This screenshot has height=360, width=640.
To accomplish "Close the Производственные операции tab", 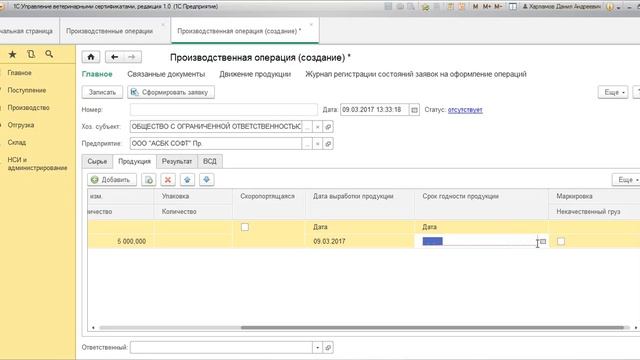I will coord(163,24).
